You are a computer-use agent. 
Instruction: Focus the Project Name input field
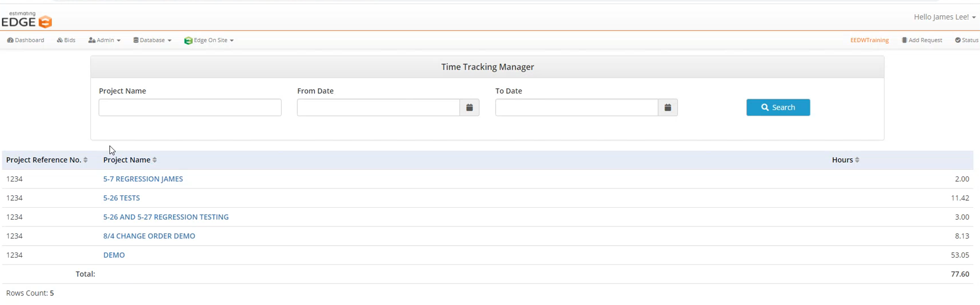click(190, 108)
